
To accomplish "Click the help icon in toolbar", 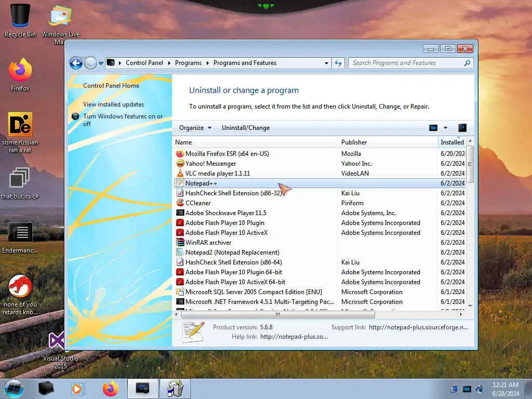I will 462,128.
